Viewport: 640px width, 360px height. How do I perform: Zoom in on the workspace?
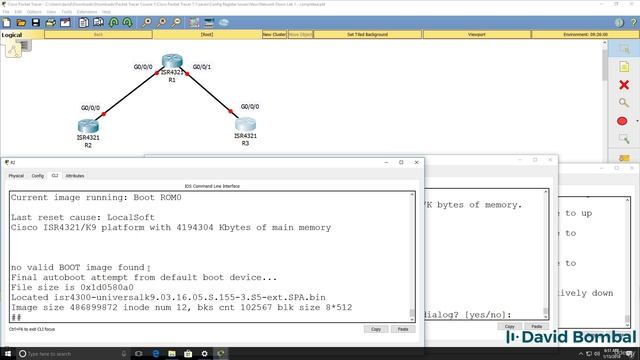pos(147,23)
